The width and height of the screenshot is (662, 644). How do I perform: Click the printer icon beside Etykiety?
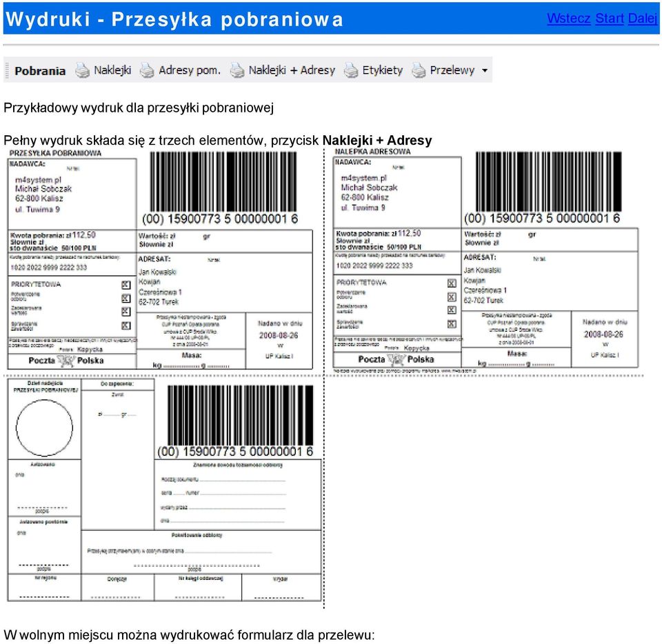point(351,70)
